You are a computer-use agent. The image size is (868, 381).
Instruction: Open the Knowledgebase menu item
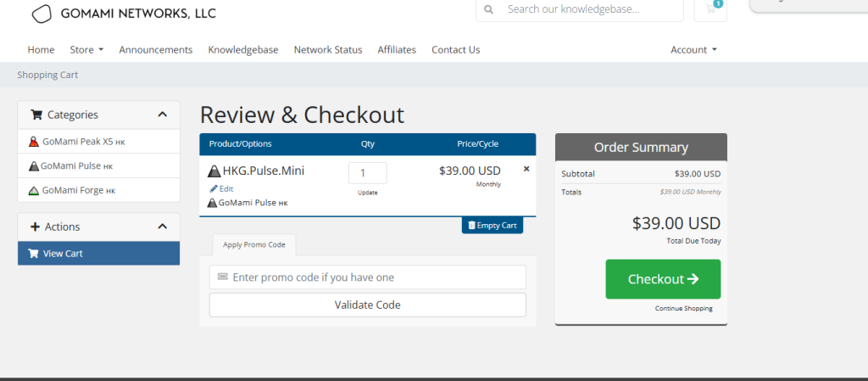(243, 50)
